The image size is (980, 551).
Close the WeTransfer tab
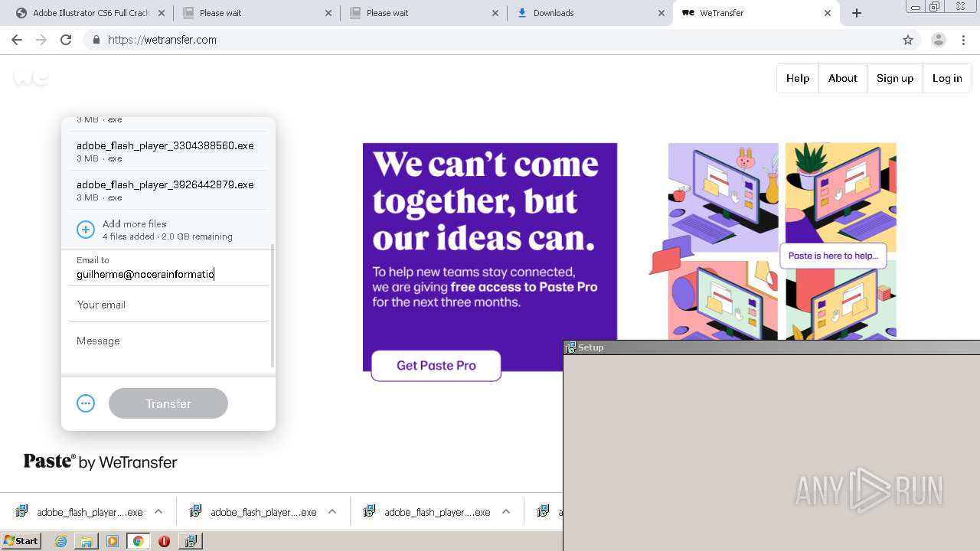828,13
